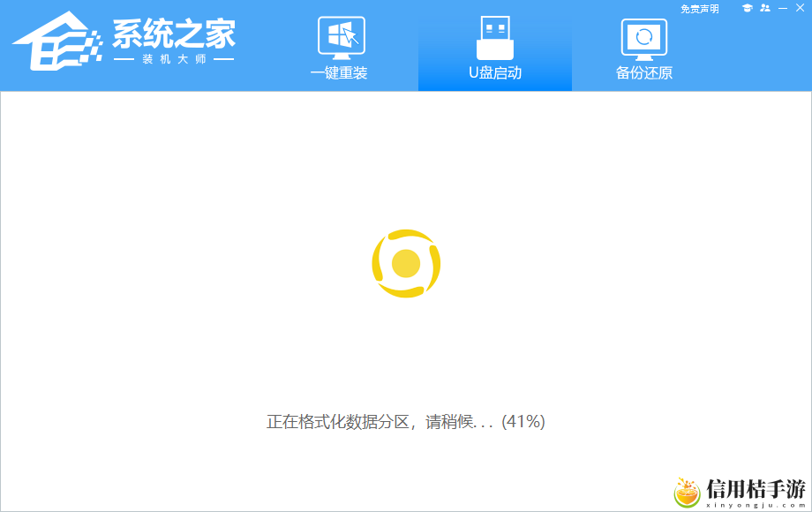Click the 免责声明 link

click(x=699, y=9)
